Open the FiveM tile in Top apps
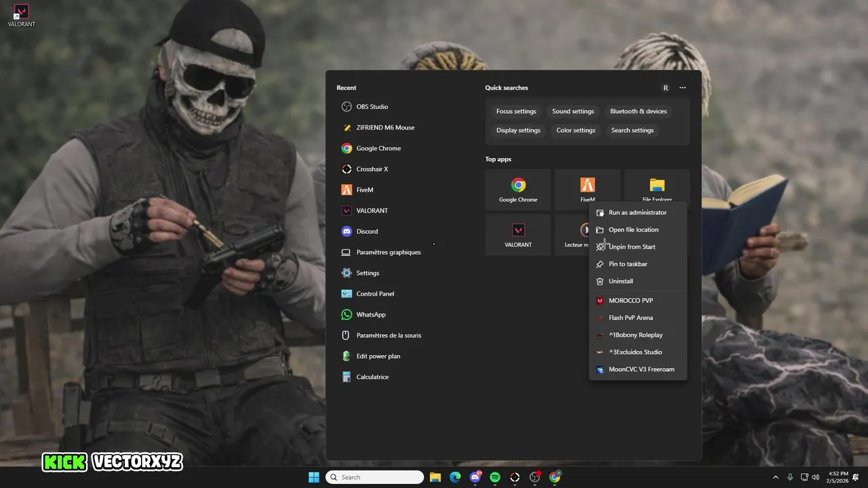 point(587,187)
